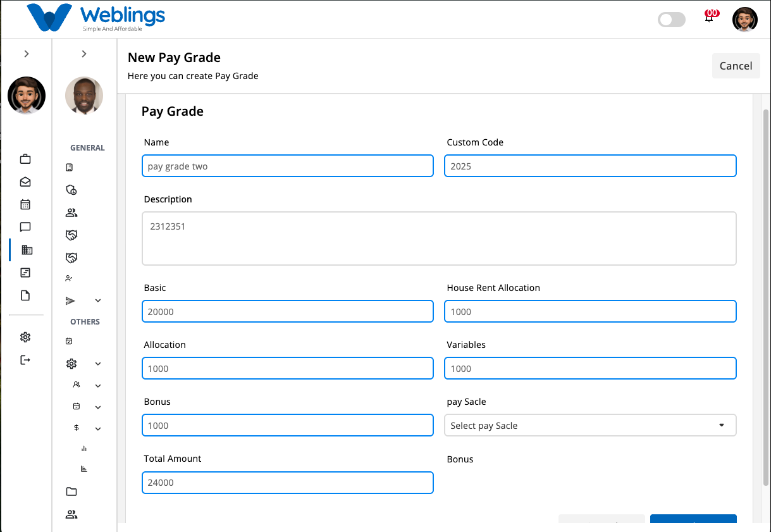Click the paper plane send icon
The image size is (771, 532).
tap(71, 301)
